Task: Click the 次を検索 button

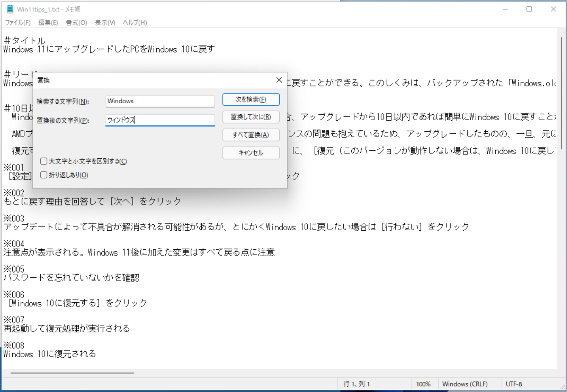Action: click(251, 99)
